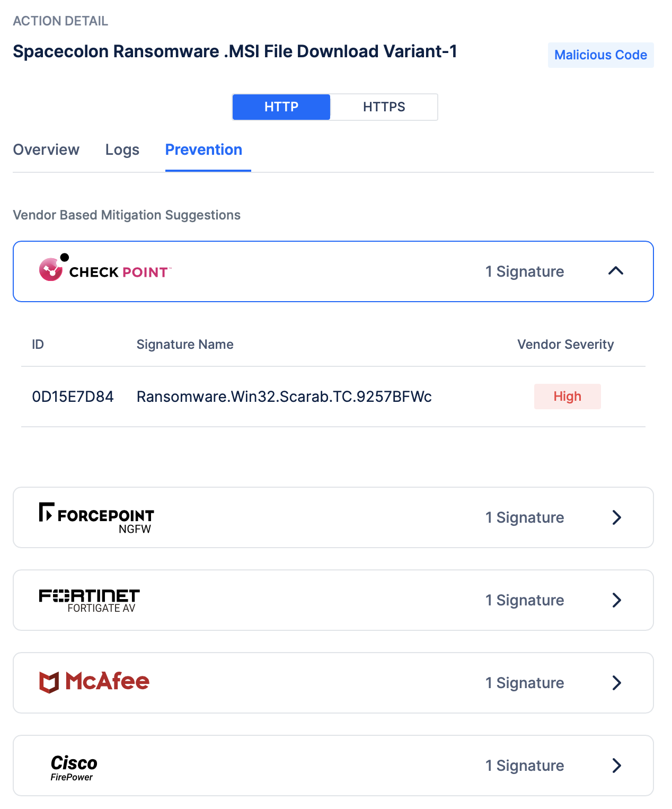The width and height of the screenshot is (672, 809).
Task: Select the Prevention tab
Action: click(204, 150)
